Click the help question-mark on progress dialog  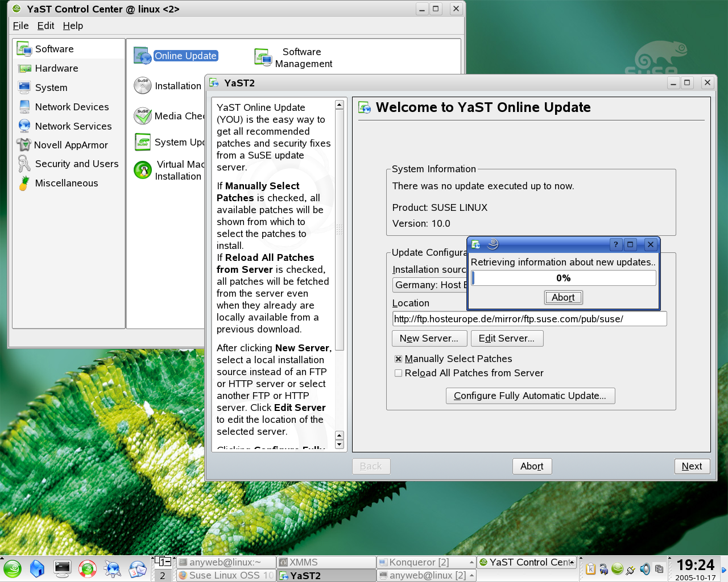coord(616,244)
